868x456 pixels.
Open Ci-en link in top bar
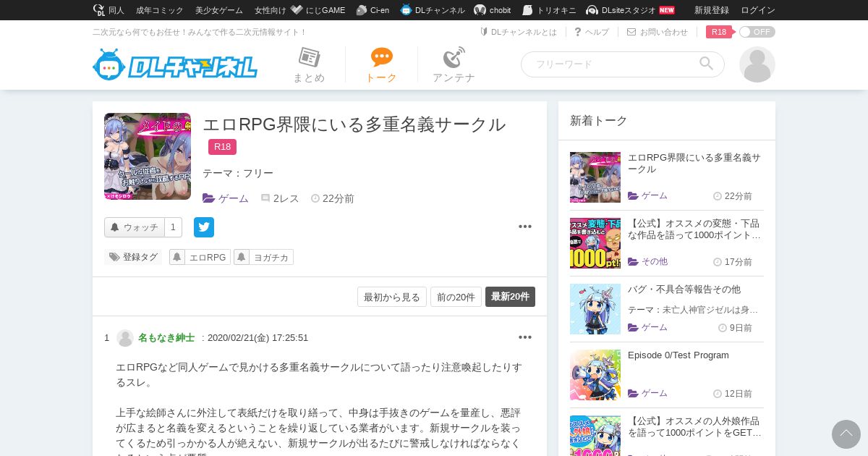(x=373, y=10)
